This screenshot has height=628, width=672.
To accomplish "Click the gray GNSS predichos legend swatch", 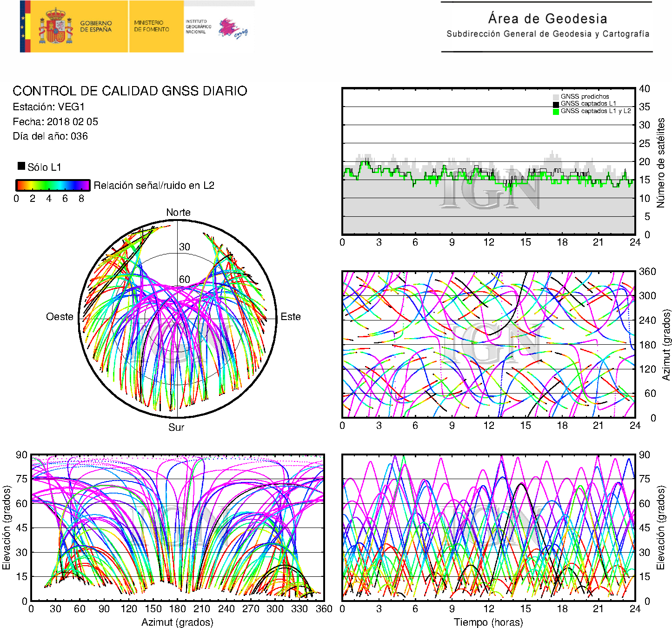I will coord(555,97).
